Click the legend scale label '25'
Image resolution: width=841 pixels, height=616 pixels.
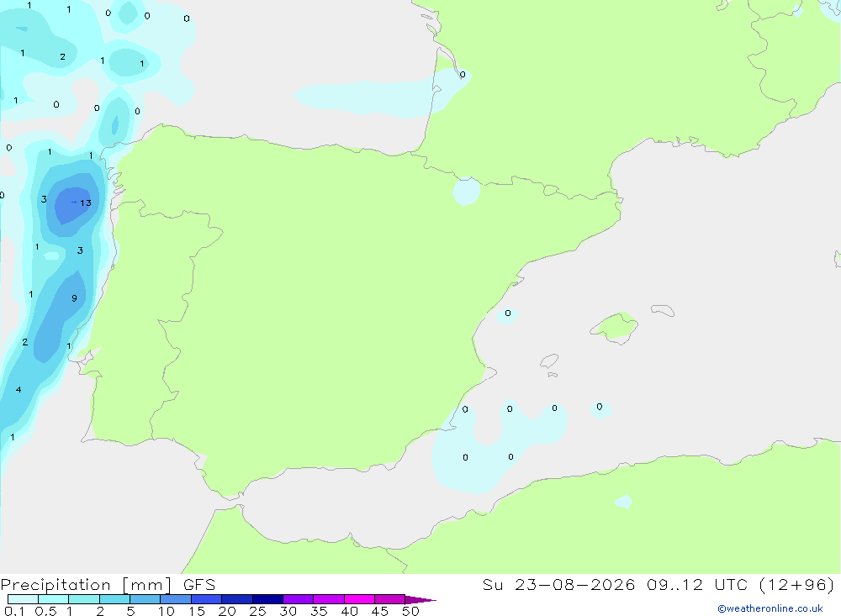tap(258, 611)
